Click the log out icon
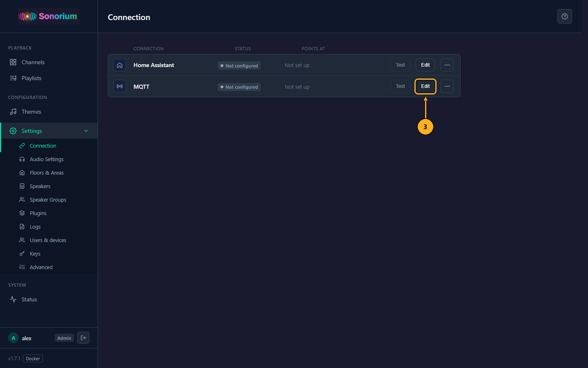Screen dimensions: 588x368 point(83,338)
